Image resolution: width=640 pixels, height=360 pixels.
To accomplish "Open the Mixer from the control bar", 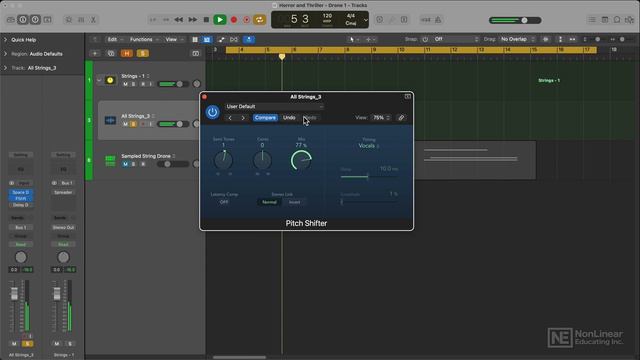I will pos(81,20).
